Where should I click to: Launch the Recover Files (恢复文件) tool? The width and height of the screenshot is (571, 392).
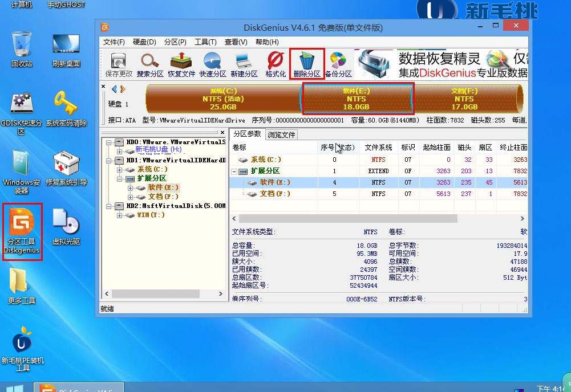coord(181,65)
